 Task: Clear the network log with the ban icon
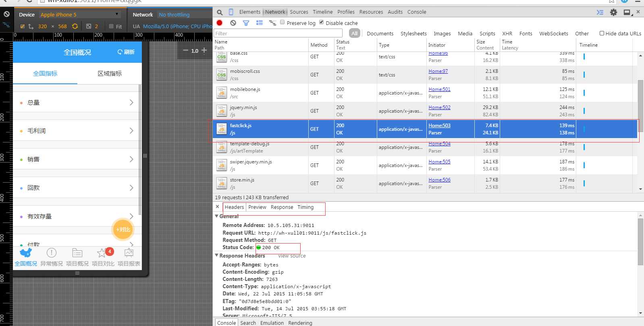click(x=233, y=23)
